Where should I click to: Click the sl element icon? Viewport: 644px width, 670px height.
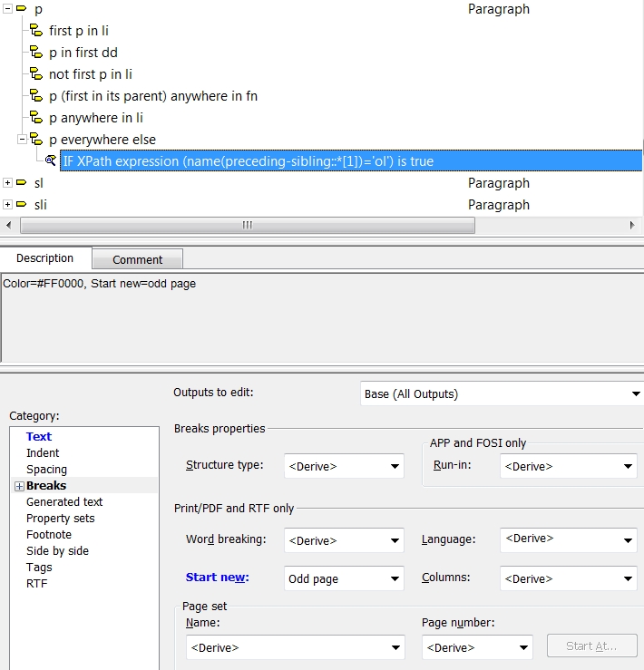coord(22,183)
